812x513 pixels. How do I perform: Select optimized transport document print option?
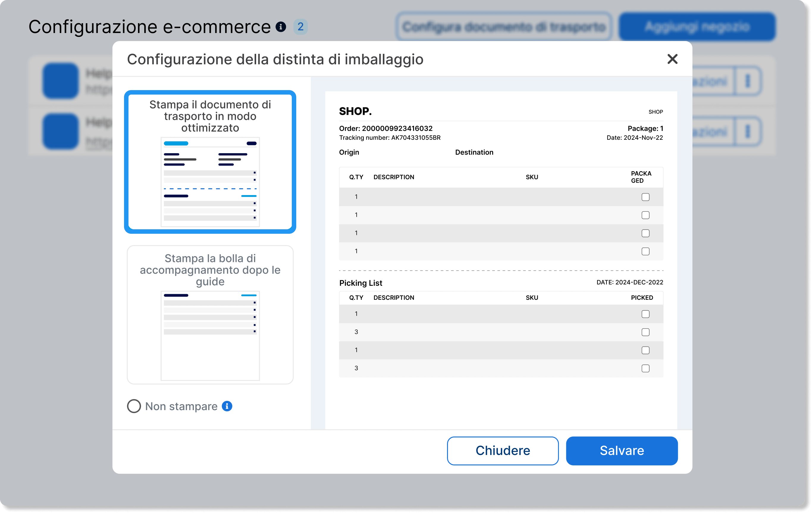[x=210, y=162]
